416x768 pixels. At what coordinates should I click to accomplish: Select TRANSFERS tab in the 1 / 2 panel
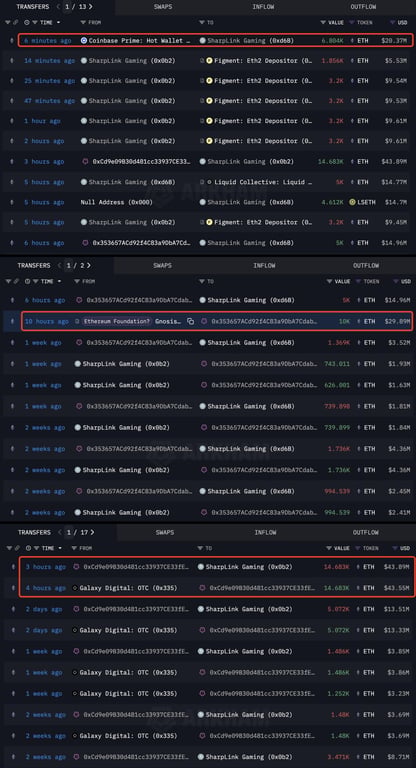tap(34, 265)
